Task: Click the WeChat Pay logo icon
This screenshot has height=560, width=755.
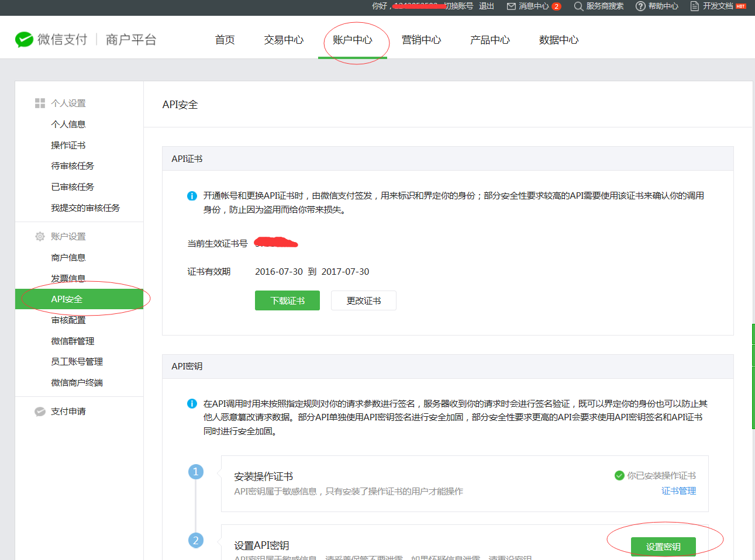Action: coord(24,39)
